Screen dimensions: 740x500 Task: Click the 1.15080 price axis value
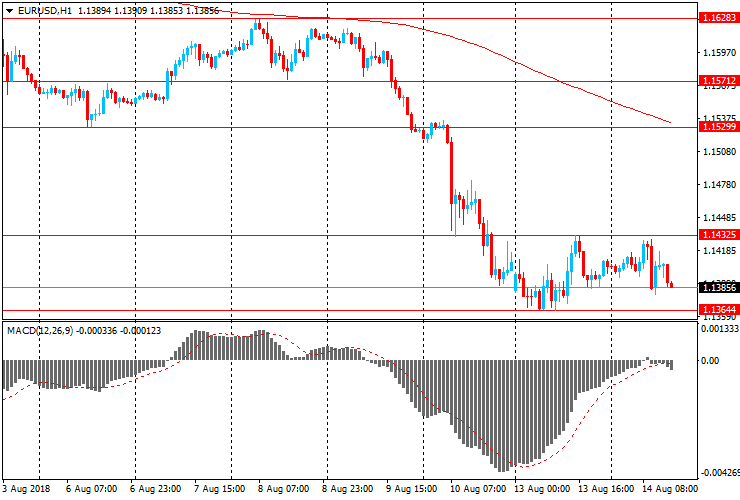pos(719,152)
